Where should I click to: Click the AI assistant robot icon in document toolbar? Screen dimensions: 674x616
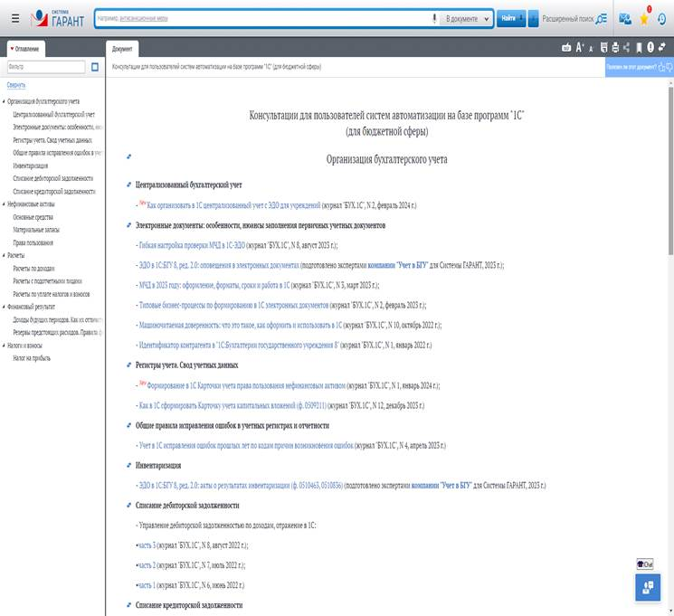point(566,48)
